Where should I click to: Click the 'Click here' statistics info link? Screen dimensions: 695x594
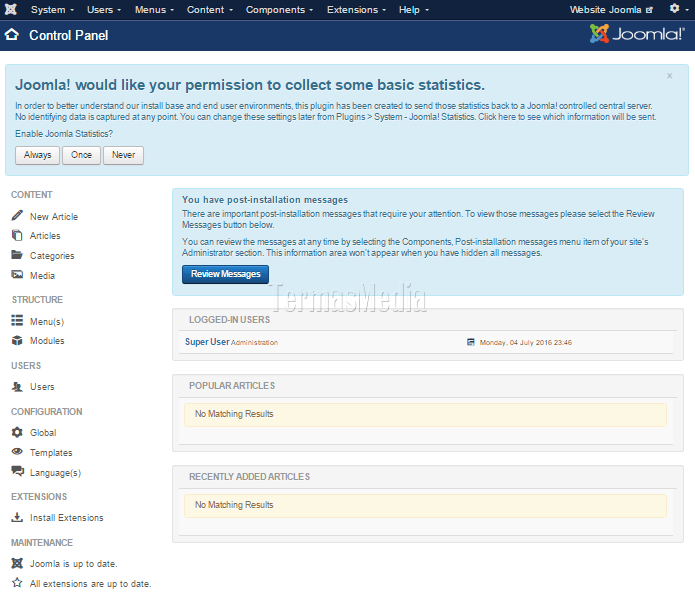(497, 117)
